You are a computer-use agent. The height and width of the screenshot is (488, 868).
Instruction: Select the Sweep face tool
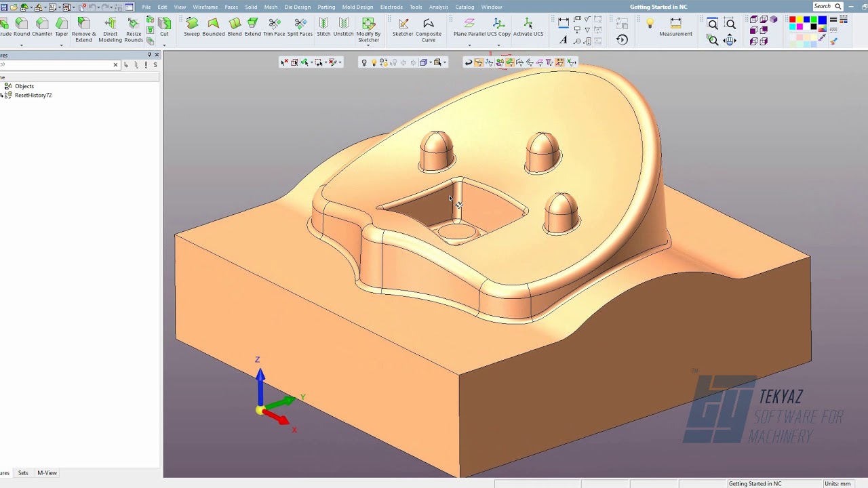192,27
